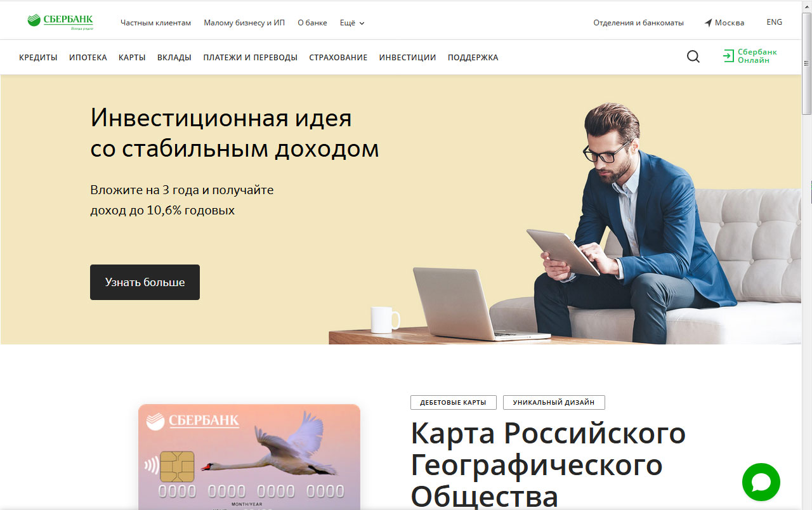Select the Малому бизнесу и ИП tab
Screen dimensions: 812x510
[x=244, y=23]
